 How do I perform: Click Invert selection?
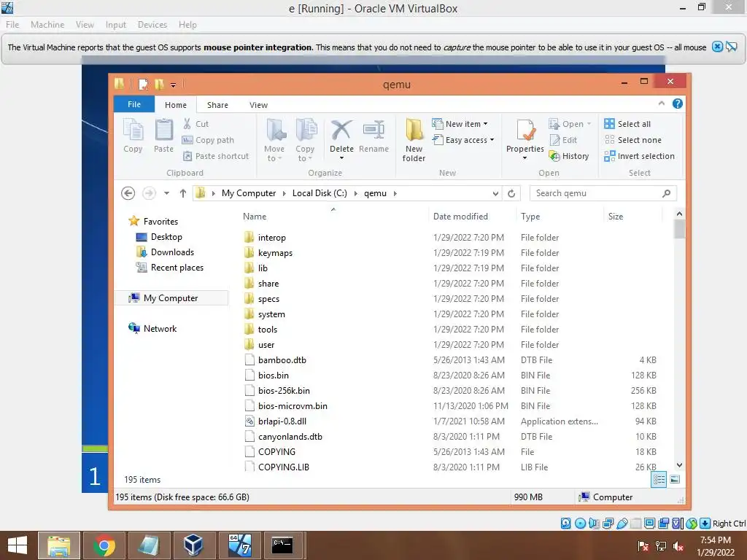(x=639, y=156)
